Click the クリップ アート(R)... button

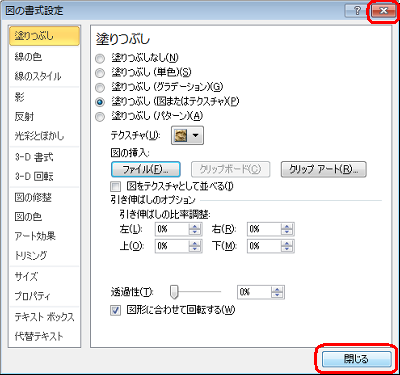[x=324, y=169]
